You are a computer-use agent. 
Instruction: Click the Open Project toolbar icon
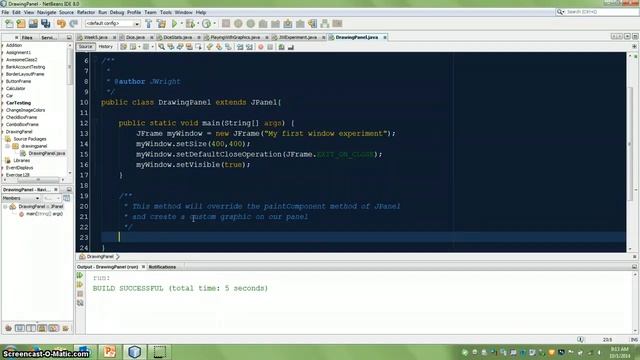[x=33, y=24]
